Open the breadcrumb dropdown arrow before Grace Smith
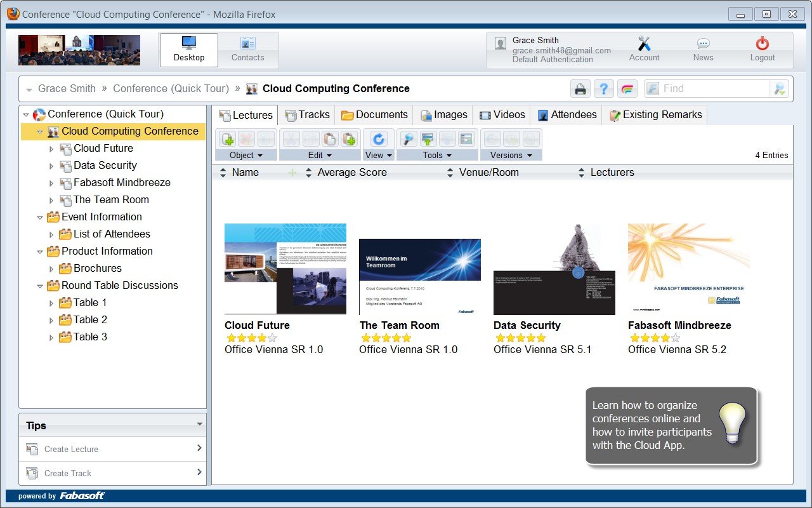Image resolution: width=812 pixels, height=508 pixels. [29, 90]
